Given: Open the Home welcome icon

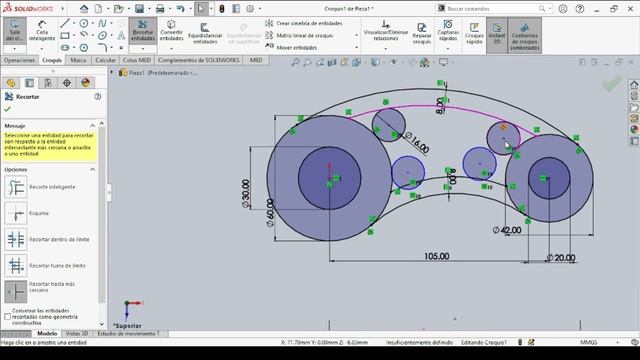Looking at the screenshot, I should [84, 9].
